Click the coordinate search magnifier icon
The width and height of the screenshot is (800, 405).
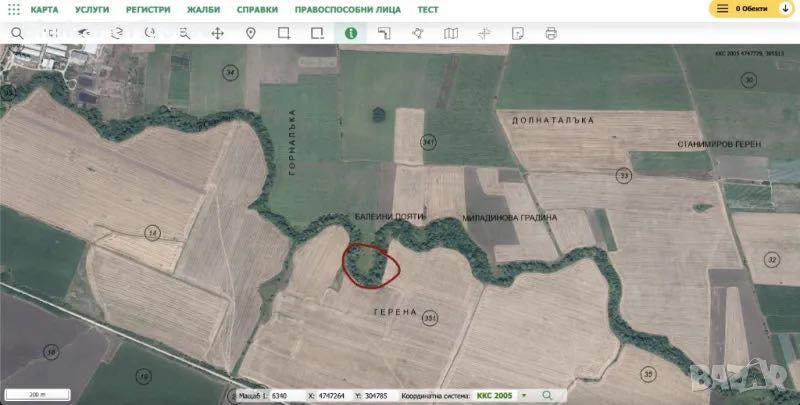click(x=547, y=395)
